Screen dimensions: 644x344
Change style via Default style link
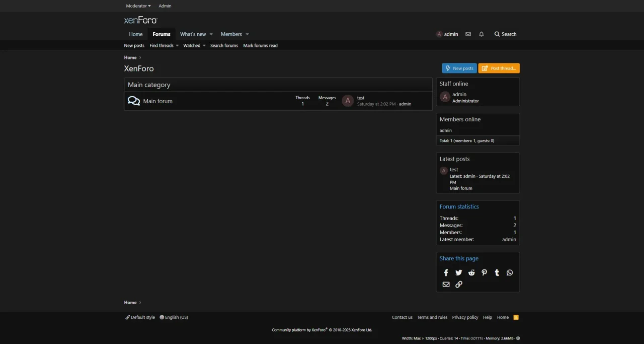[x=140, y=317]
